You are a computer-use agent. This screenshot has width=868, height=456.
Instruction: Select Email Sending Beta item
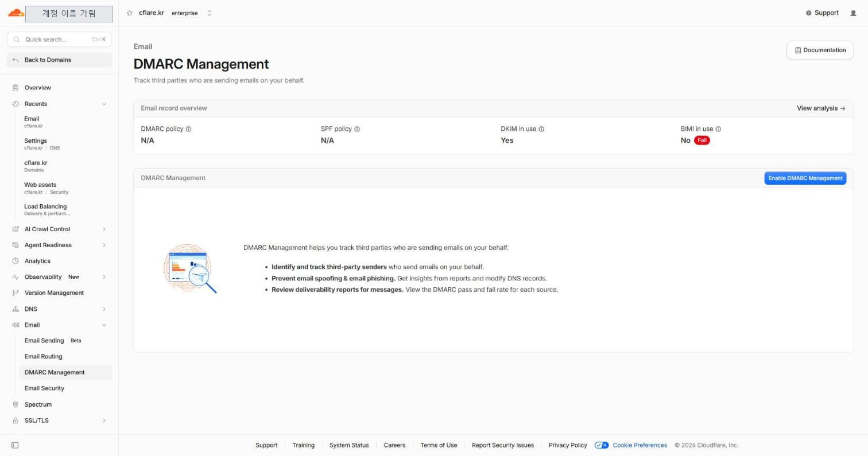coord(65,341)
